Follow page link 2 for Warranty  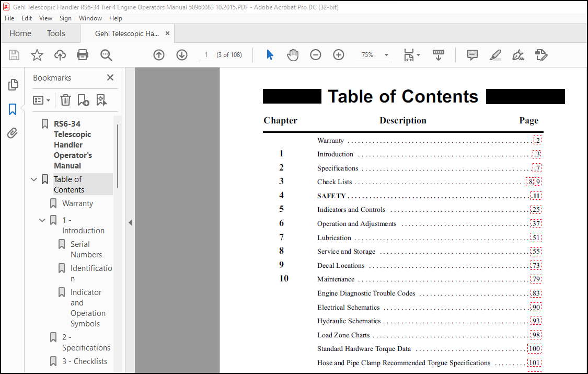coord(538,140)
